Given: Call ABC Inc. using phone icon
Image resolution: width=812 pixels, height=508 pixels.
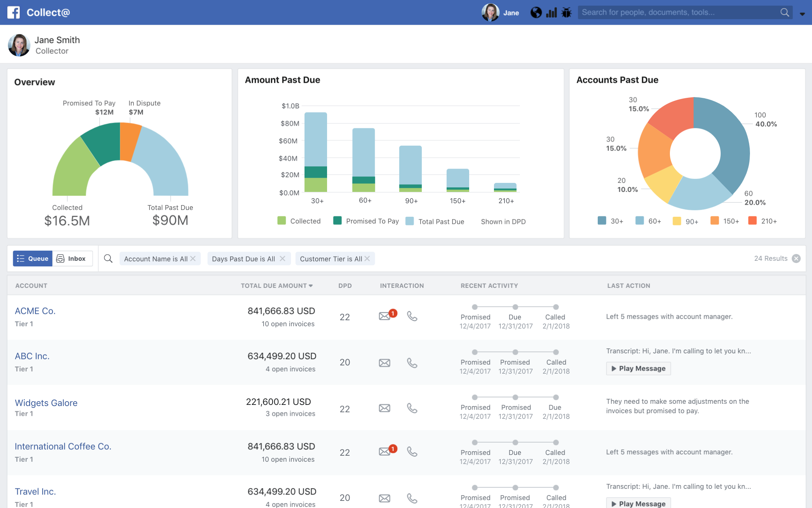Looking at the screenshot, I should tap(412, 363).
